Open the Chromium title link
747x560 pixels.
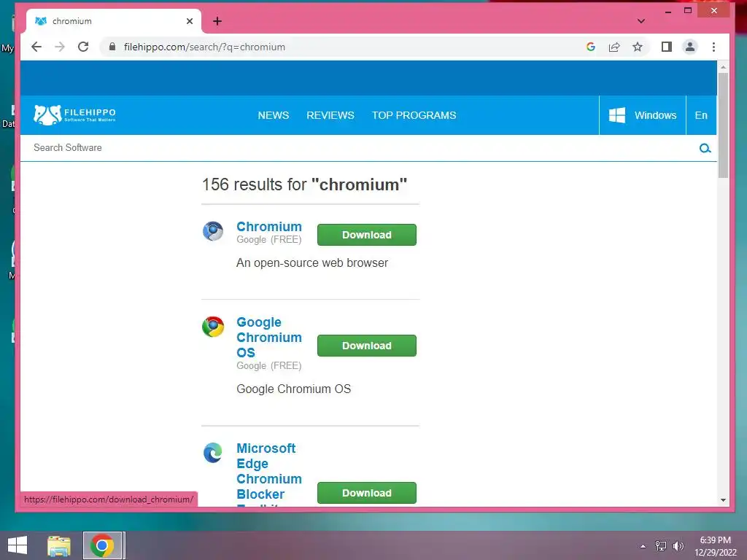point(269,227)
